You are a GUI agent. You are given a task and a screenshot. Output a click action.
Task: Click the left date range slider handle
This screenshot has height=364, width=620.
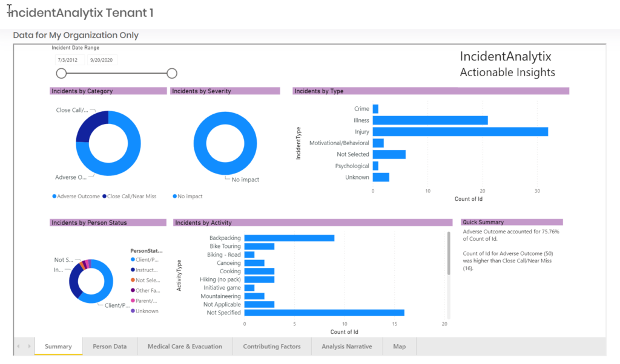tap(61, 73)
